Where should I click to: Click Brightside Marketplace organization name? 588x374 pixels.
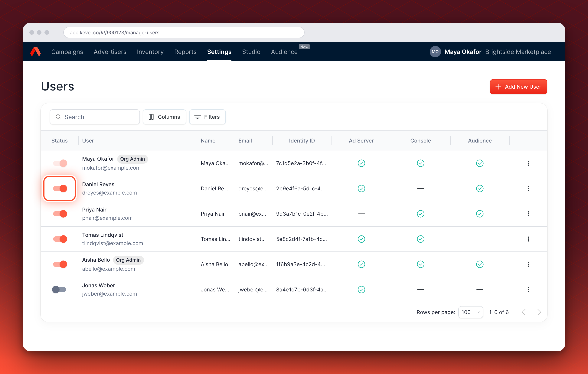coord(518,52)
